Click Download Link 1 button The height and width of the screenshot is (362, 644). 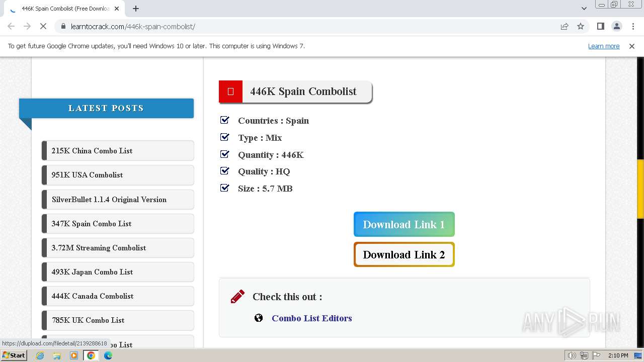tap(404, 224)
